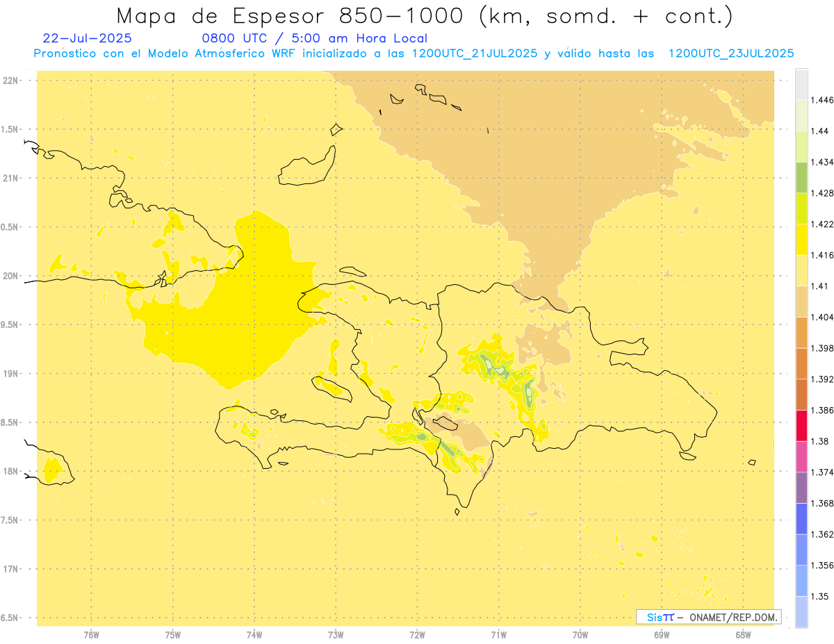Click the WRF model forecast description line
The width and height of the screenshot is (834, 644).
coord(414,53)
